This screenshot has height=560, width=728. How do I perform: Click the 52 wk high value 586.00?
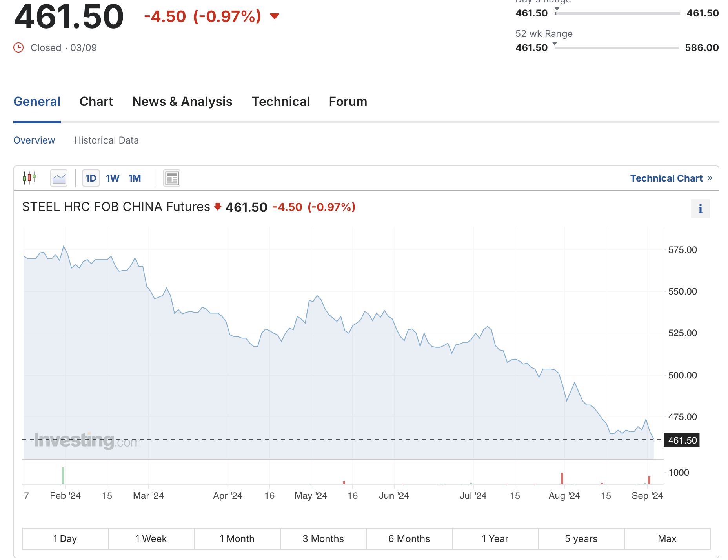[702, 47]
